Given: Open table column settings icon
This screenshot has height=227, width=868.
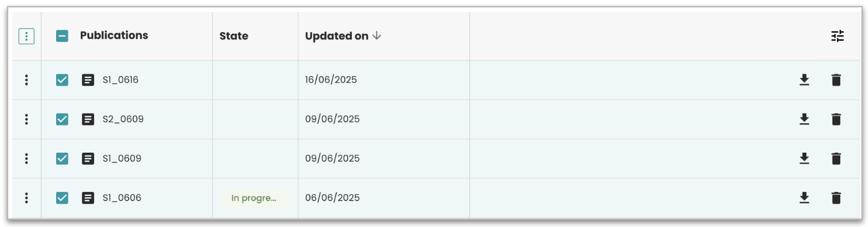Looking at the screenshot, I should [838, 36].
